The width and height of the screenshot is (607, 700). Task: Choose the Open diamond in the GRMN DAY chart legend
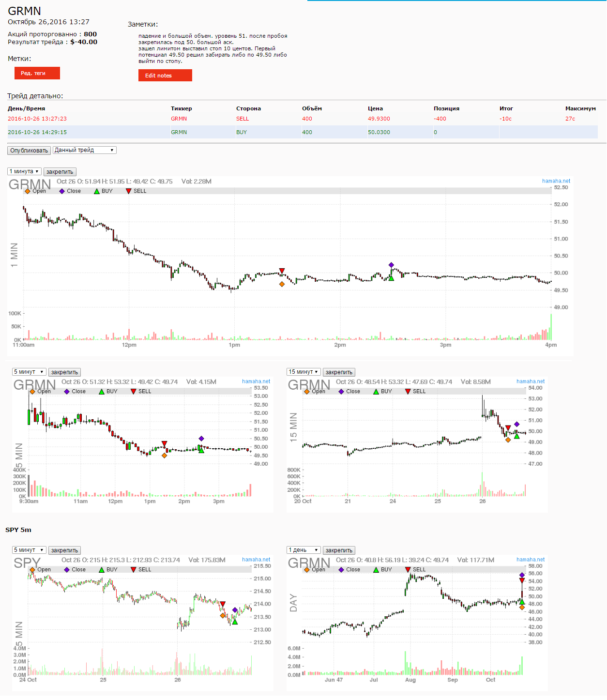point(307,570)
